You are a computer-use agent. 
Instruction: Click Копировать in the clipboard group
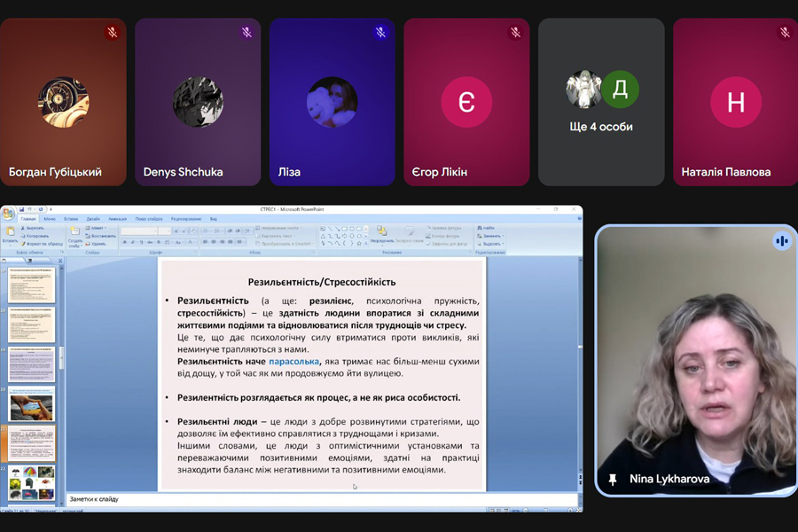click(35, 236)
